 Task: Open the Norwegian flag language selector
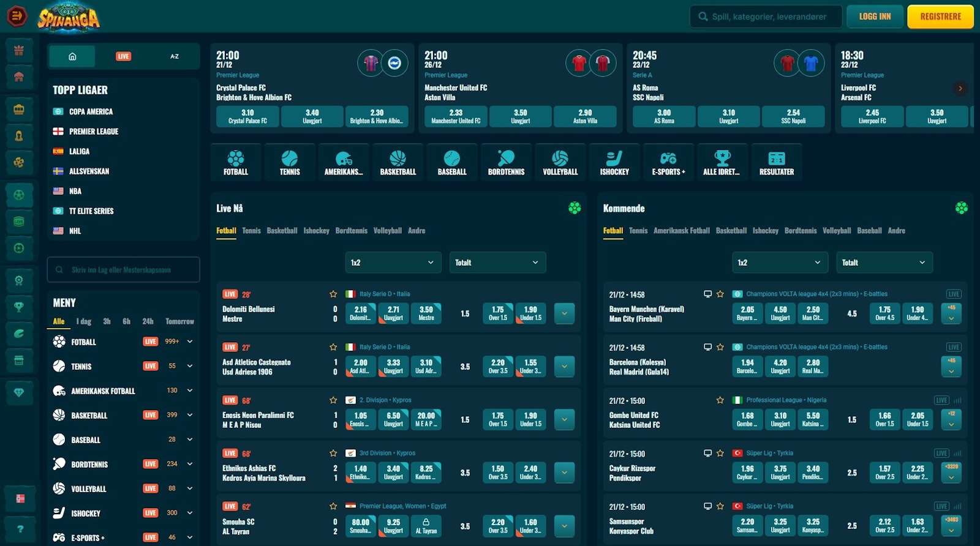[x=20, y=498]
